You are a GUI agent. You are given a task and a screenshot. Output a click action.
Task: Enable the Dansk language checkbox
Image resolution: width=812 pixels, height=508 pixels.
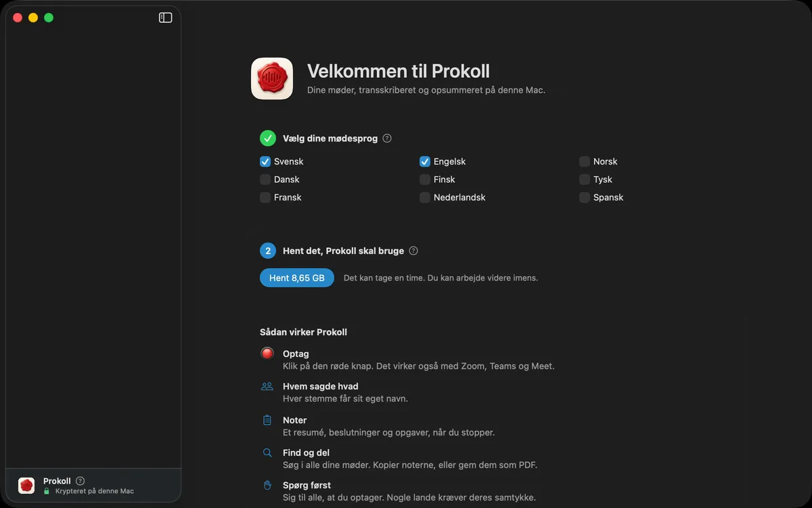pos(265,179)
